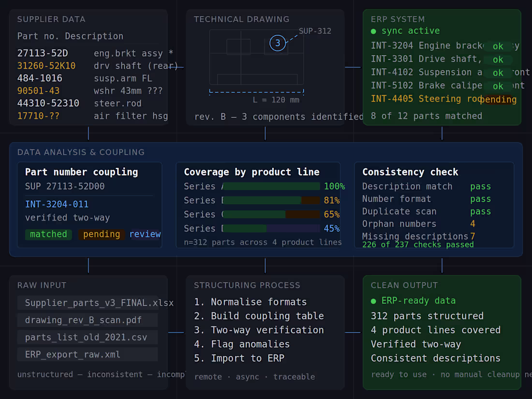Click the Part number coupling heading
The width and height of the screenshot is (532, 399).
coord(81,172)
